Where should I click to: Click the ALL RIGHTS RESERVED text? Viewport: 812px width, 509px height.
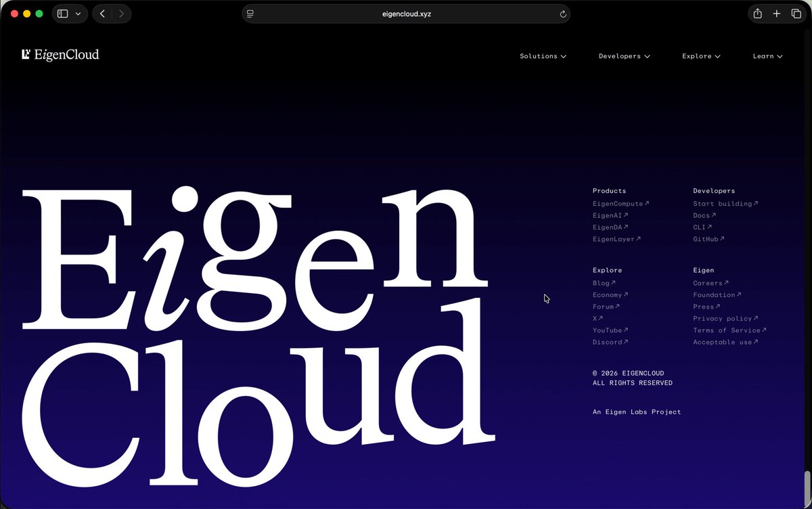tap(633, 383)
